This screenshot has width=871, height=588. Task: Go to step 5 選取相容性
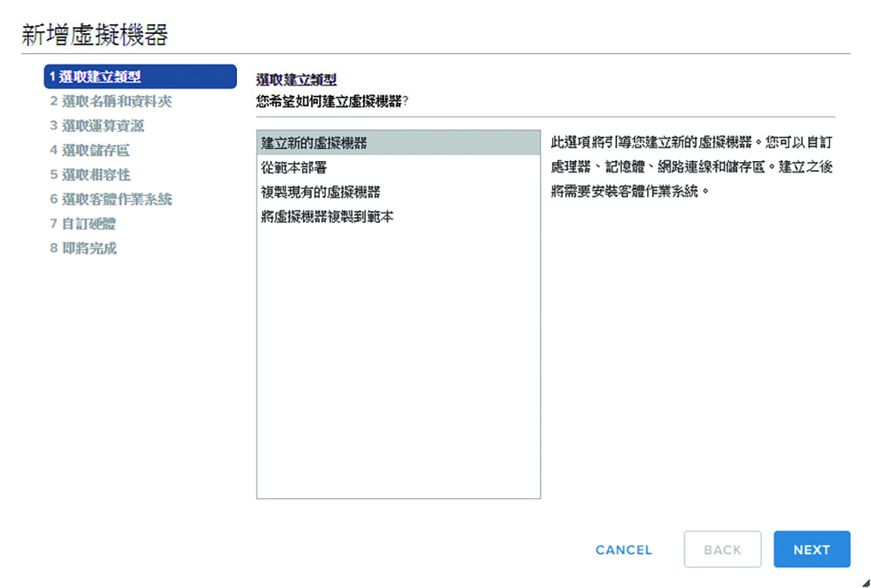(x=90, y=174)
